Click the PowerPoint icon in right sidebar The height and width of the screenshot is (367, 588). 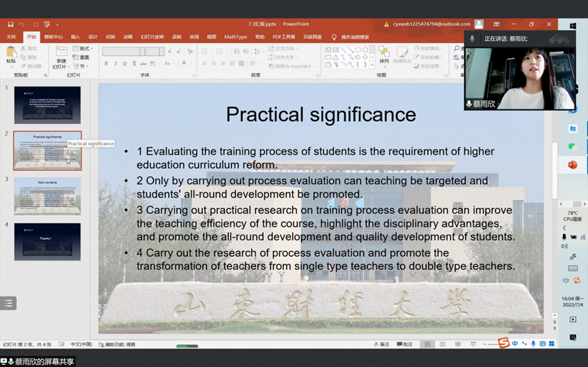point(572,164)
